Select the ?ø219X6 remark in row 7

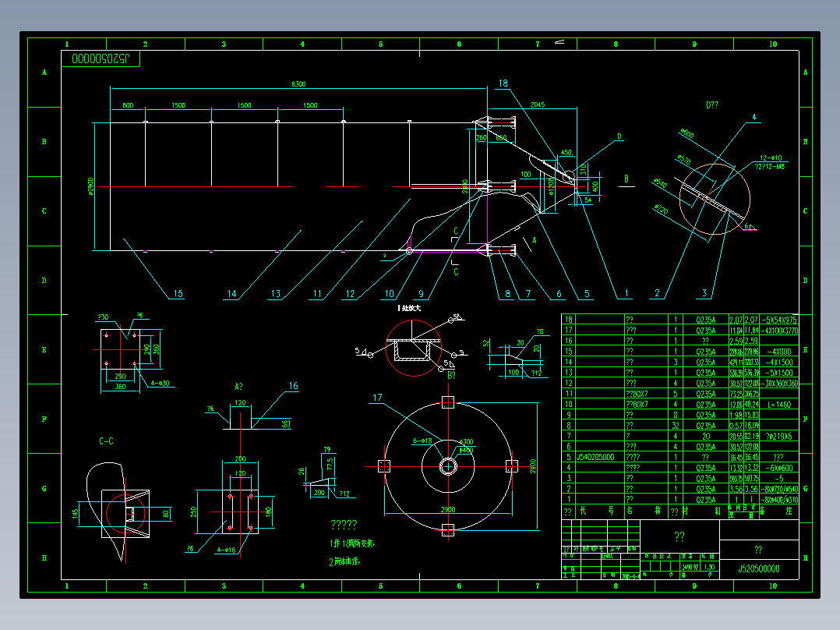pos(779,436)
